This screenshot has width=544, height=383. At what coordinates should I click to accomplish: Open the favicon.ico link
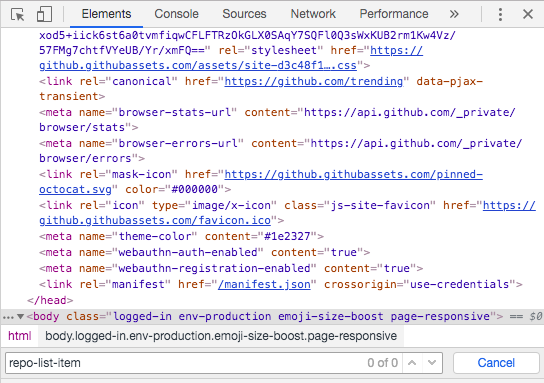[x=287, y=213]
